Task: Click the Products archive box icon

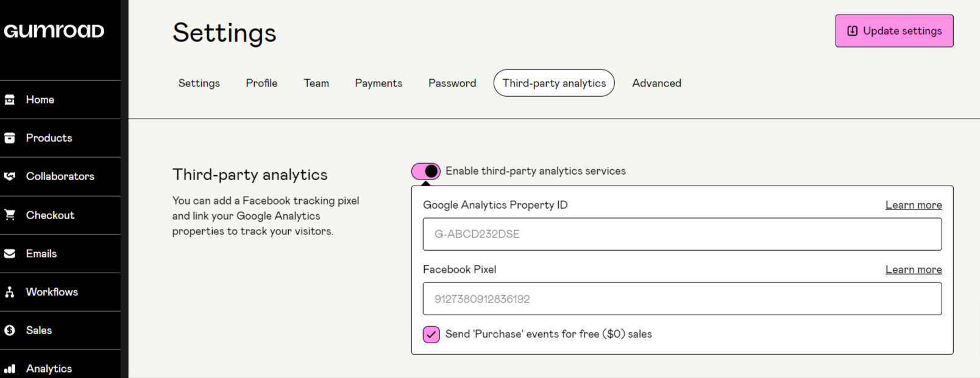Action: pos(10,138)
